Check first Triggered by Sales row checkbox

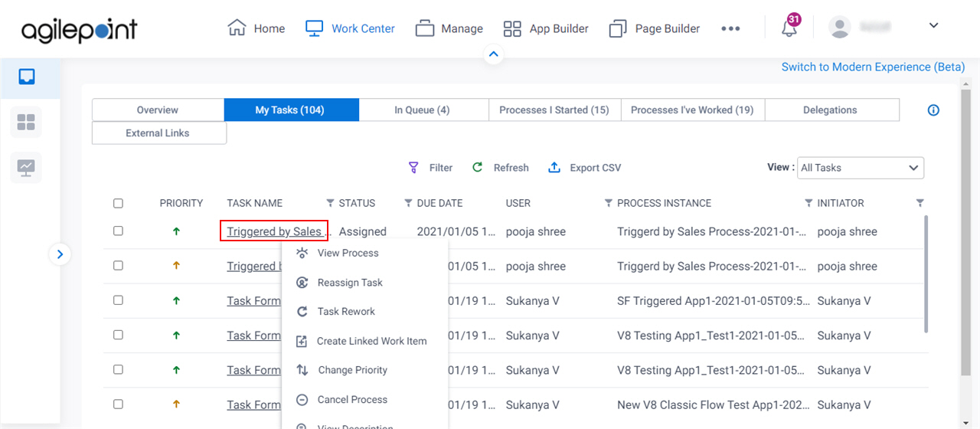tap(118, 231)
